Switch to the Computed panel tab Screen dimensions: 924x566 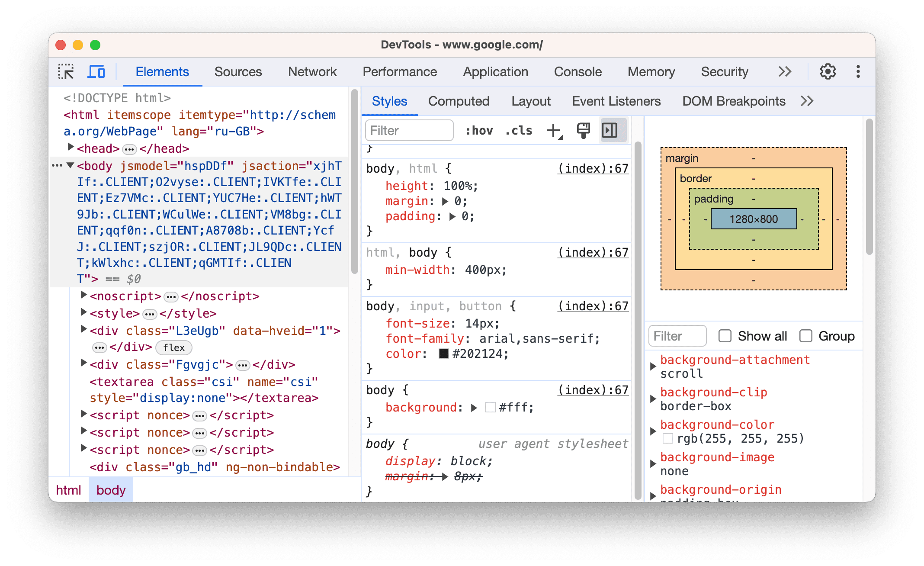tap(459, 102)
